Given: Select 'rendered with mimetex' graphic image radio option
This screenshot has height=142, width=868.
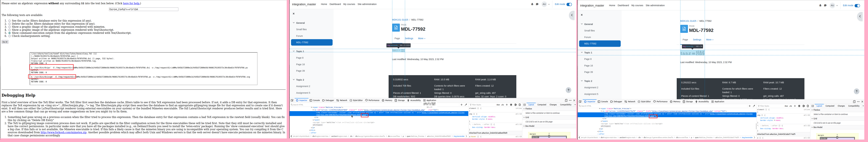Looking at the screenshot, I should pyautogui.click(x=9, y=27).
